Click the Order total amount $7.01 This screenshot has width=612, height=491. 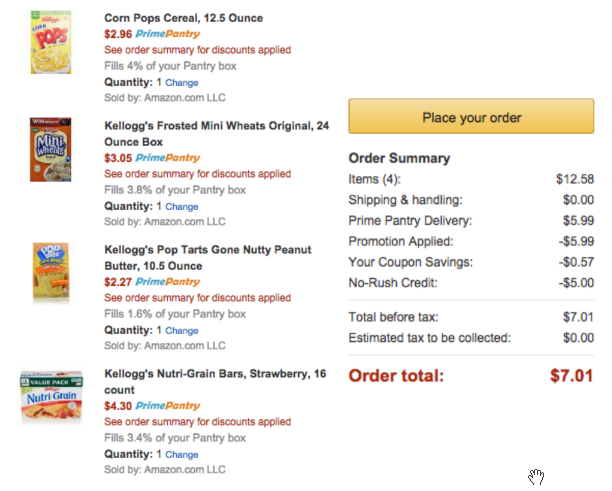point(571,377)
